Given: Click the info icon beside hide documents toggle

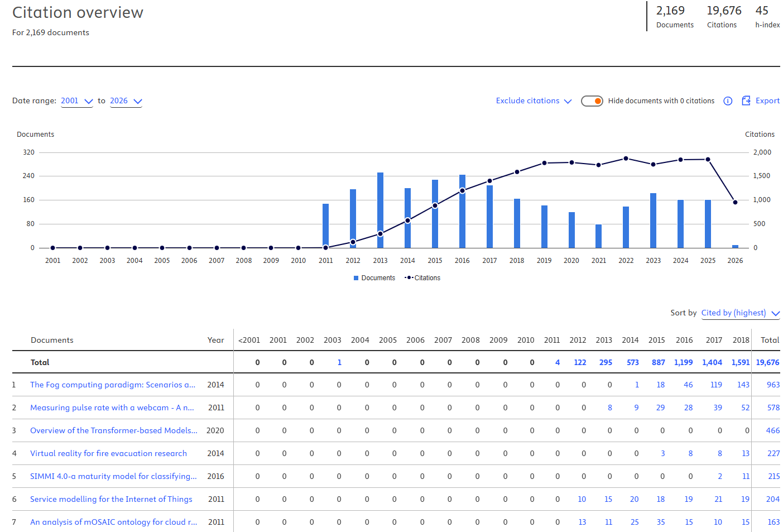Looking at the screenshot, I should click(728, 101).
